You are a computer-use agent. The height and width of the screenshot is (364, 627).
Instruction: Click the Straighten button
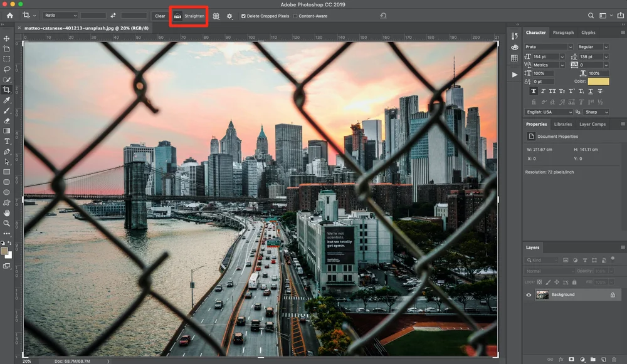coord(189,16)
